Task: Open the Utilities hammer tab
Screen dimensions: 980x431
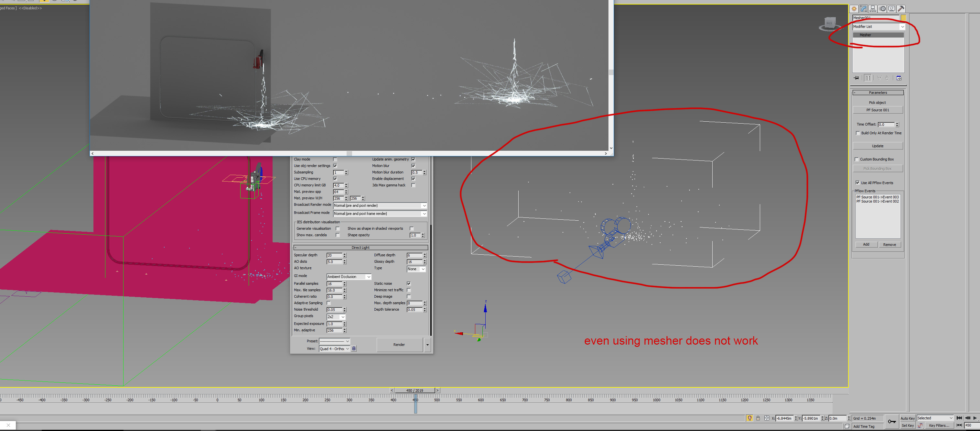Action: click(x=900, y=8)
